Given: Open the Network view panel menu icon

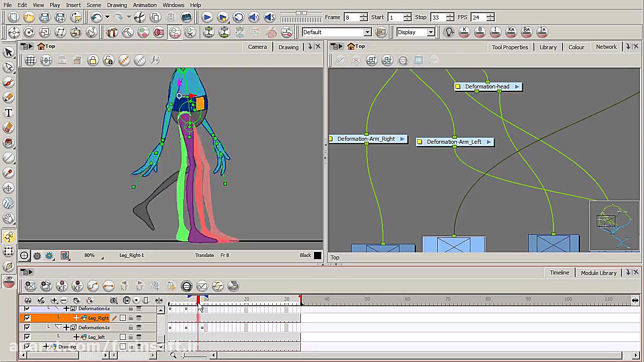Looking at the screenshot, I should [x=337, y=46].
